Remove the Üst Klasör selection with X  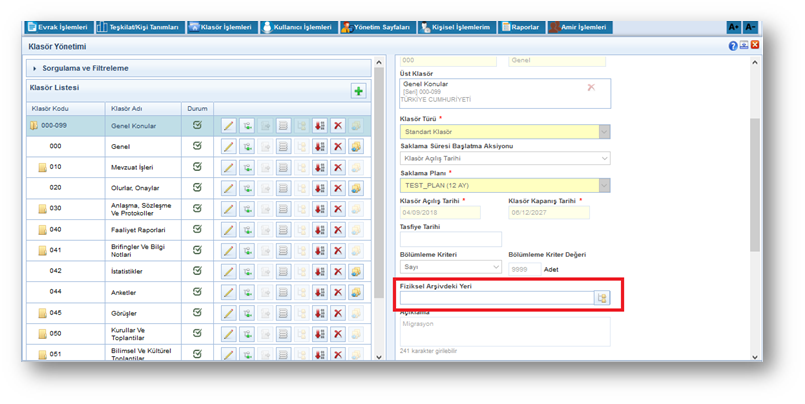[590, 88]
